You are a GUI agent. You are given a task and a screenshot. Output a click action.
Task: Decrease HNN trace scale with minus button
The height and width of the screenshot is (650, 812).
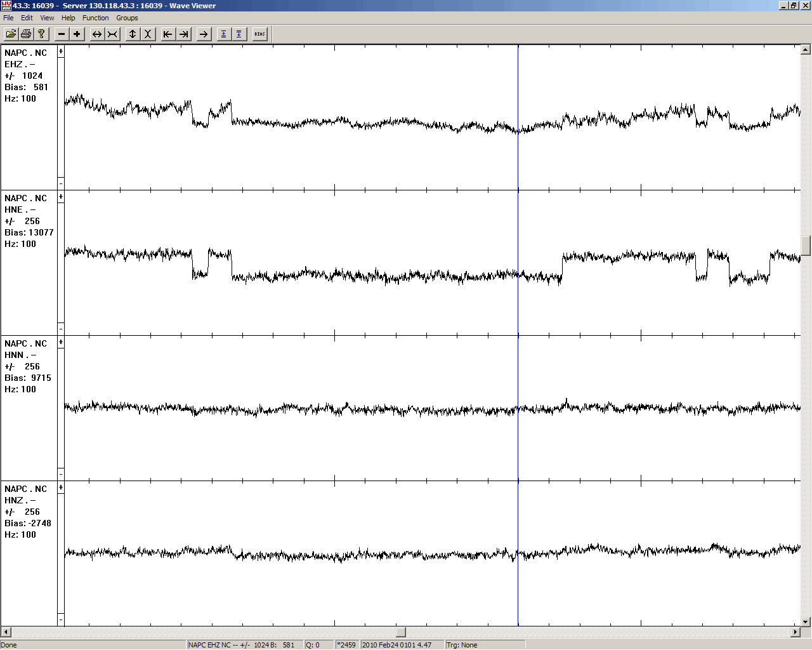point(61,474)
